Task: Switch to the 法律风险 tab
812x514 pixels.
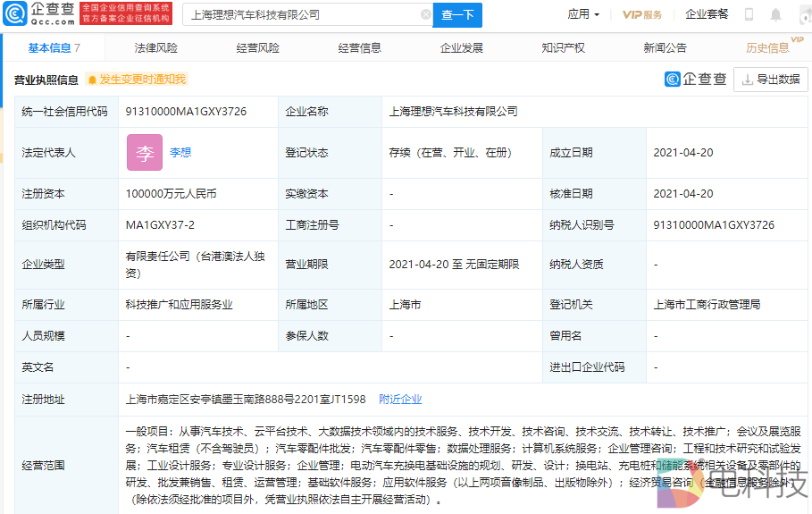Action: pyautogui.click(x=155, y=48)
